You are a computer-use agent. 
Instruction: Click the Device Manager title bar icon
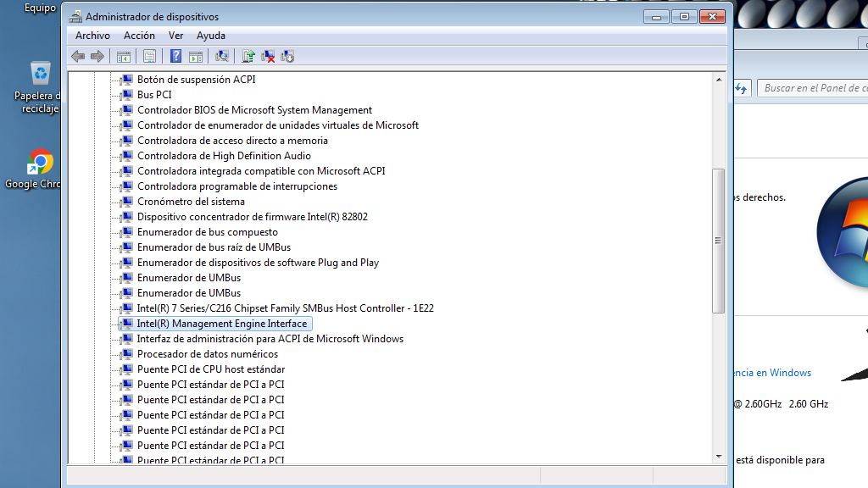click(x=75, y=17)
